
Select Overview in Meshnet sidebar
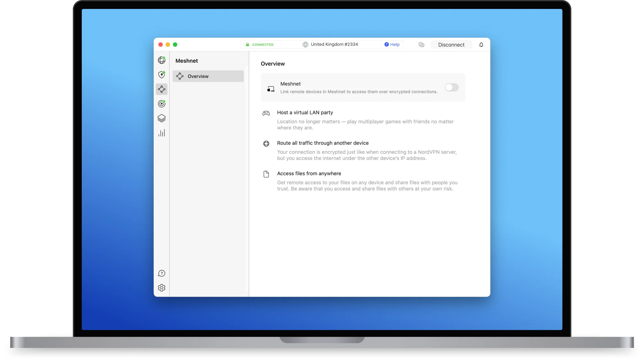208,76
